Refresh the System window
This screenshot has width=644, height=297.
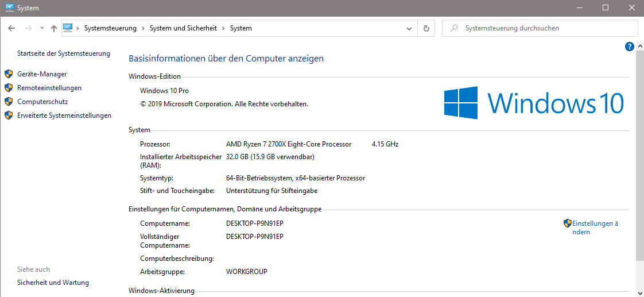[x=426, y=28]
